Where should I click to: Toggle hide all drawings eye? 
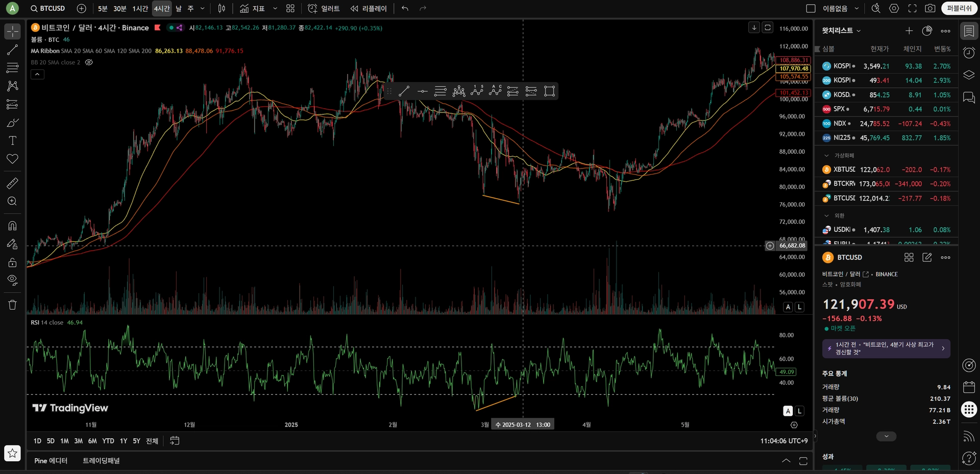[x=12, y=280]
